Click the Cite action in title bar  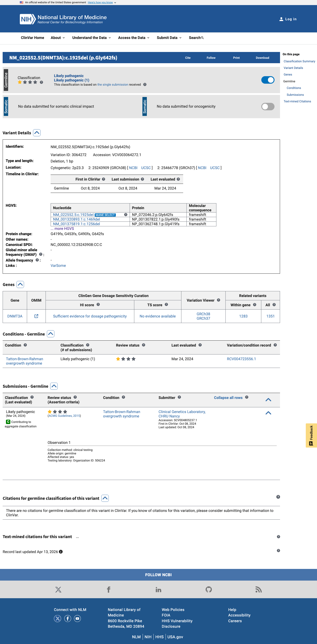188,58
